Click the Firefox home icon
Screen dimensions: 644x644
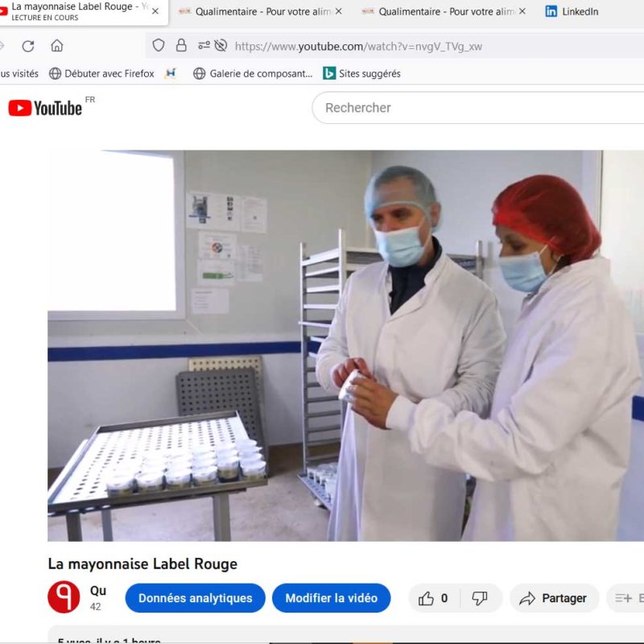tap(56, 46)
